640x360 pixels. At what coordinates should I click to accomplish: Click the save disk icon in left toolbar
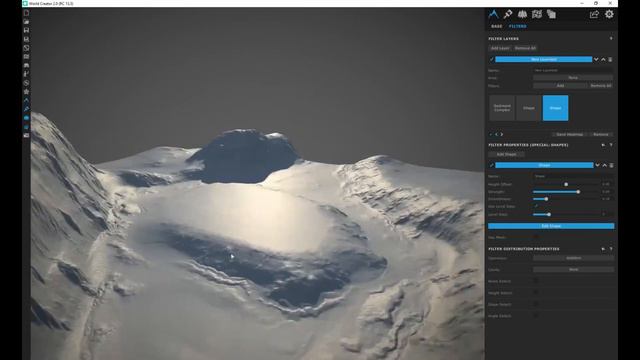26,30
